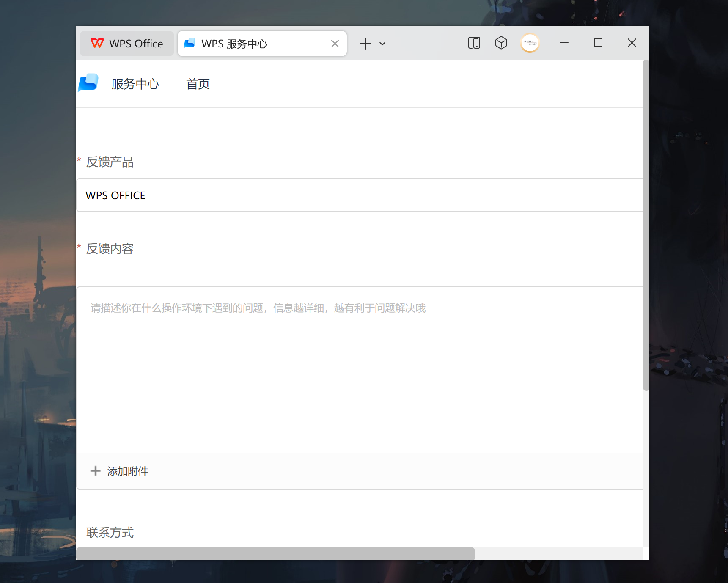
Task: Click the 联系方式 label
Action: (110, 532)
